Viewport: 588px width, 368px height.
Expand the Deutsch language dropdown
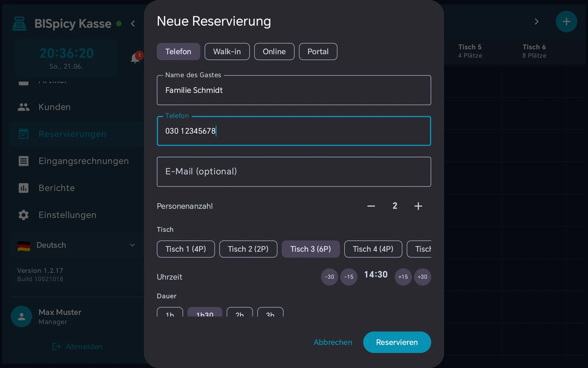[x=76, y=245]
